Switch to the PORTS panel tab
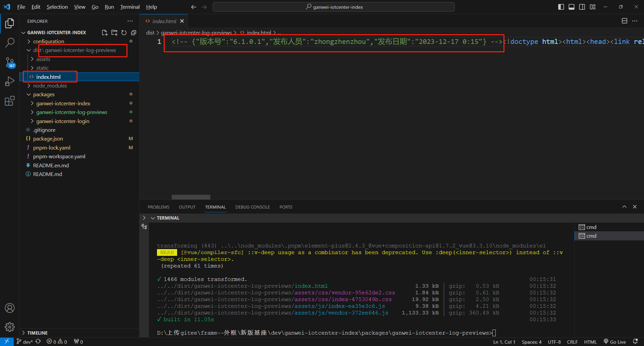 click(x=286, y=207)
